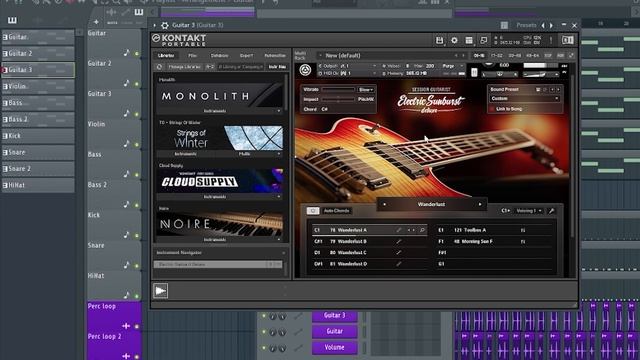Mute the Snare playlist track green light
This screenshot has height=360, width=640.
(x=137, y=266)
